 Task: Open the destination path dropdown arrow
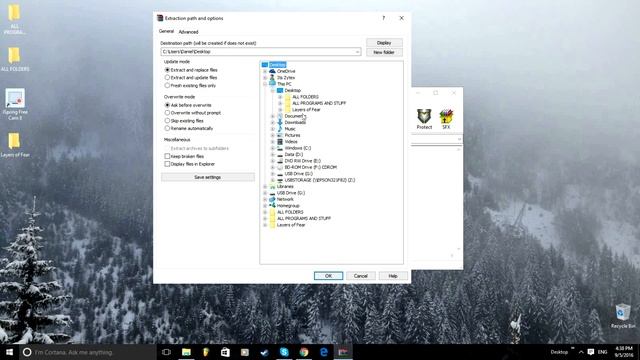click(x=357, y=52)
